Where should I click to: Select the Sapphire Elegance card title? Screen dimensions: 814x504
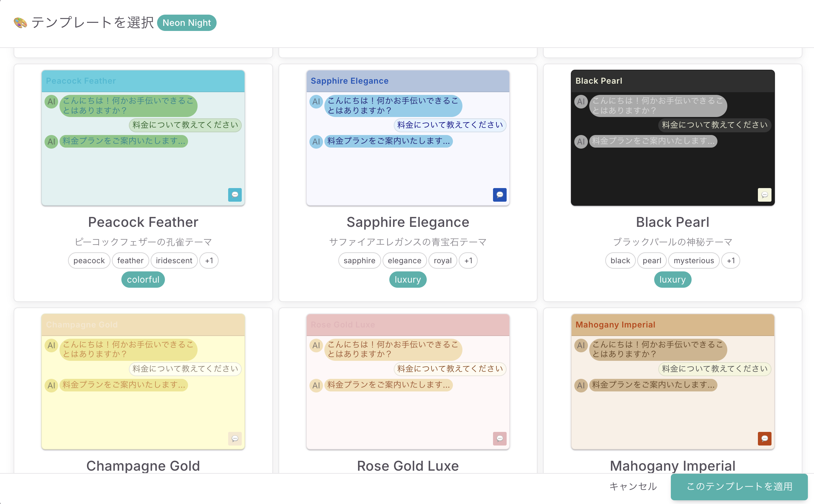click(408, 222)
